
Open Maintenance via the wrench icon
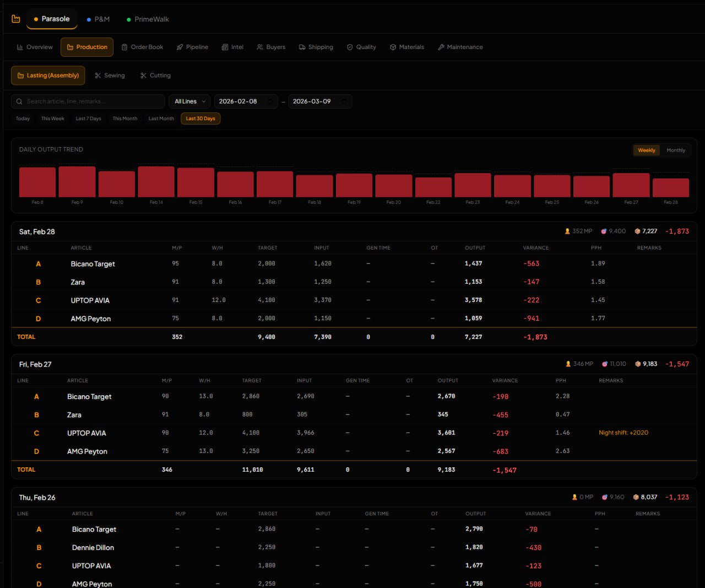point(441,47)
